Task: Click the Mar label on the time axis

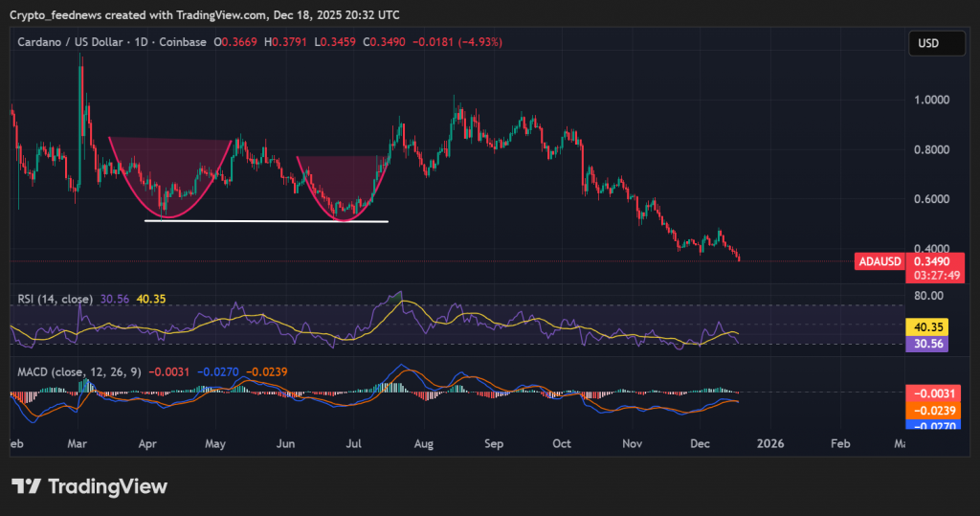Action: pos(77,443)
